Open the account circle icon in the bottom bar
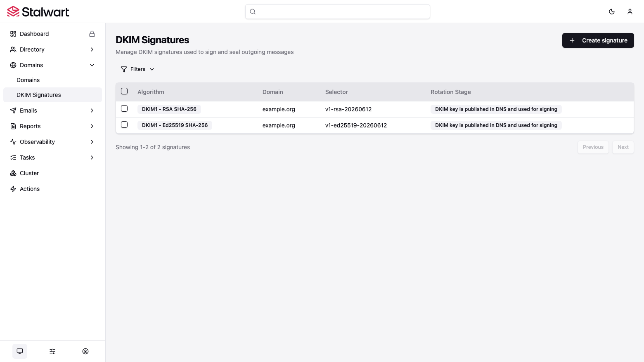This screenshot has width=644, height=362. tap(85, 351)
